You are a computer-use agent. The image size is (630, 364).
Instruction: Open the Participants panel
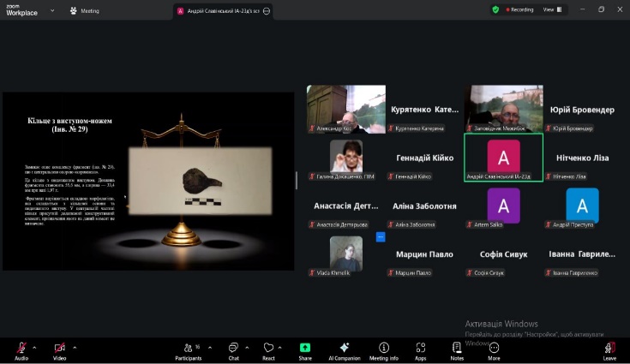189,349
